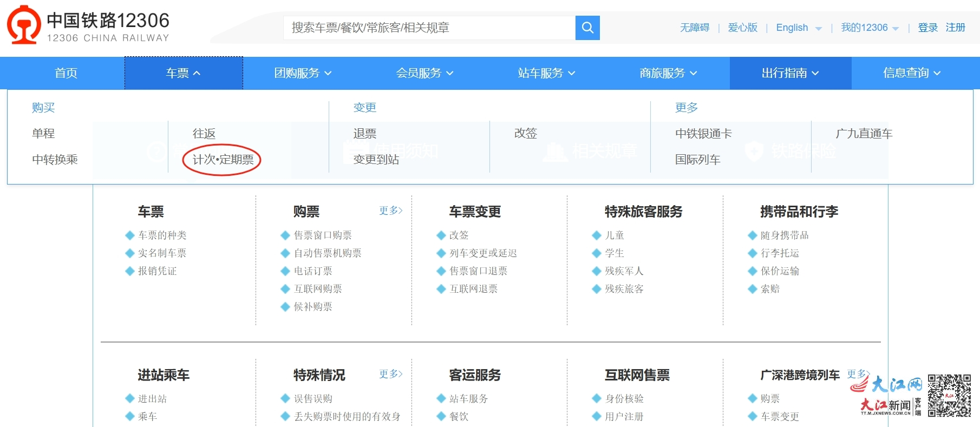Open 残疾军人 link
Viewport: 980px width, 427px height.
pyautogui.click(x=624, y=271)
